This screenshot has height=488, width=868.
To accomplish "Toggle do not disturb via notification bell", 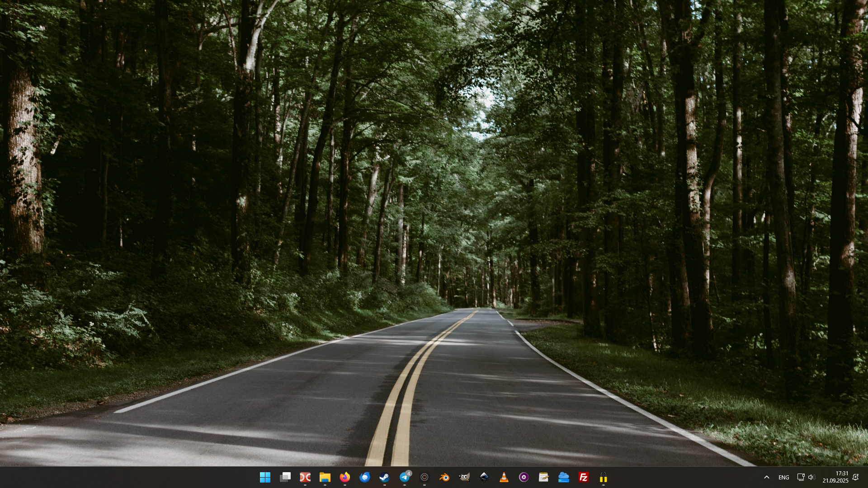I will click(856, 477).
